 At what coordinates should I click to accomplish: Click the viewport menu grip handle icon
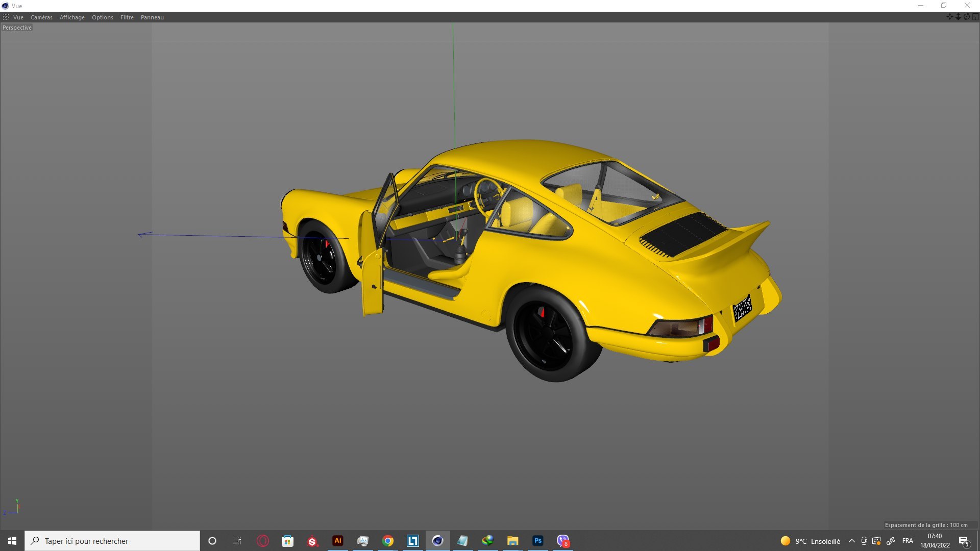6,17
